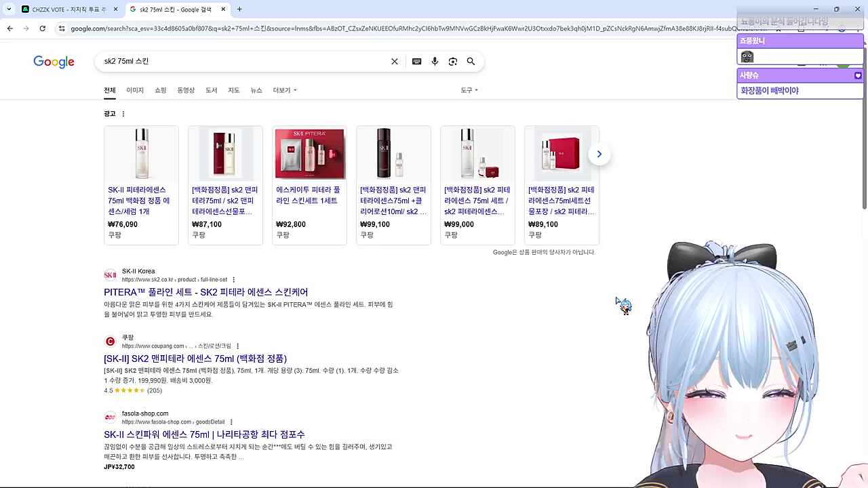Image resolution: width=868 pixels, height=488 pixels.
Task: Go back to the previous page
Action: coord(10,28)
